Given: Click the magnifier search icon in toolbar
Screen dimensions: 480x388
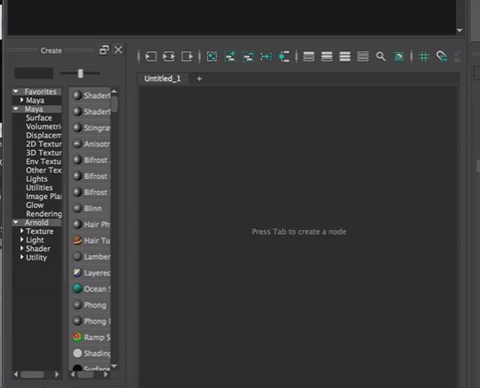Looking at the screenshot, I should [x=381, y=56].
